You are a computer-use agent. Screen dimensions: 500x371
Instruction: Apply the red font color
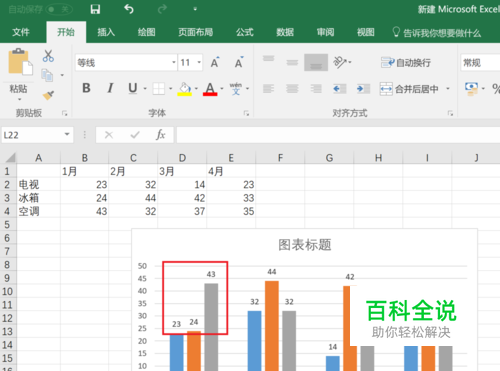pyautogui.click(x=210, y=89)
